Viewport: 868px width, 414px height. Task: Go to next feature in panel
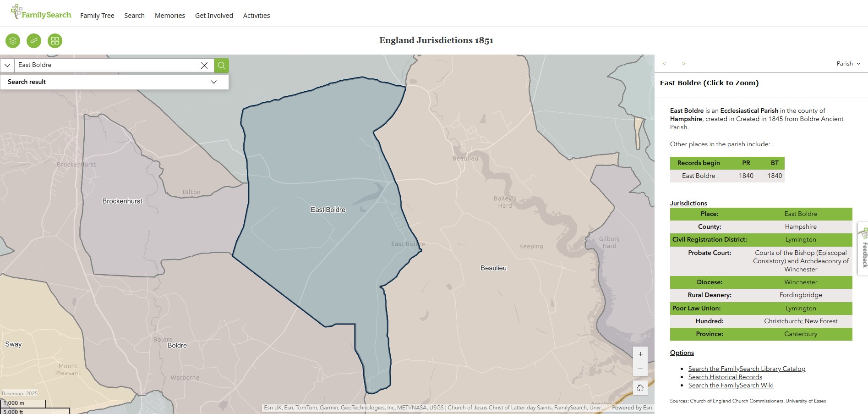[683, 64]
